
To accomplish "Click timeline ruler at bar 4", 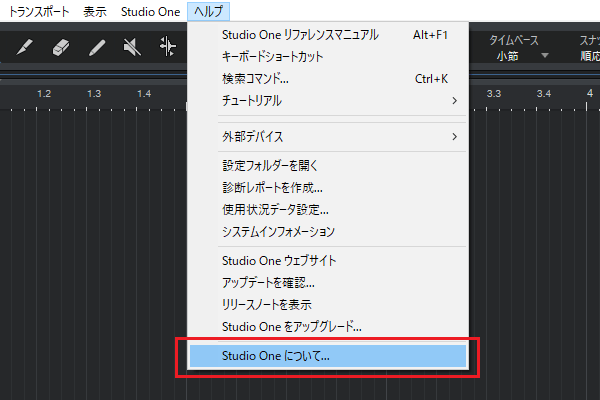I will point(590,93).
